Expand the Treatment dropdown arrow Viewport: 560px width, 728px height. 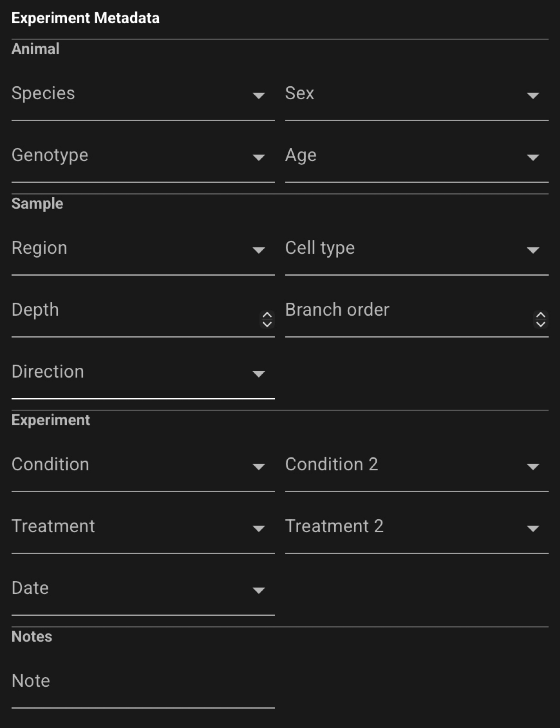[x=258, y=529]
